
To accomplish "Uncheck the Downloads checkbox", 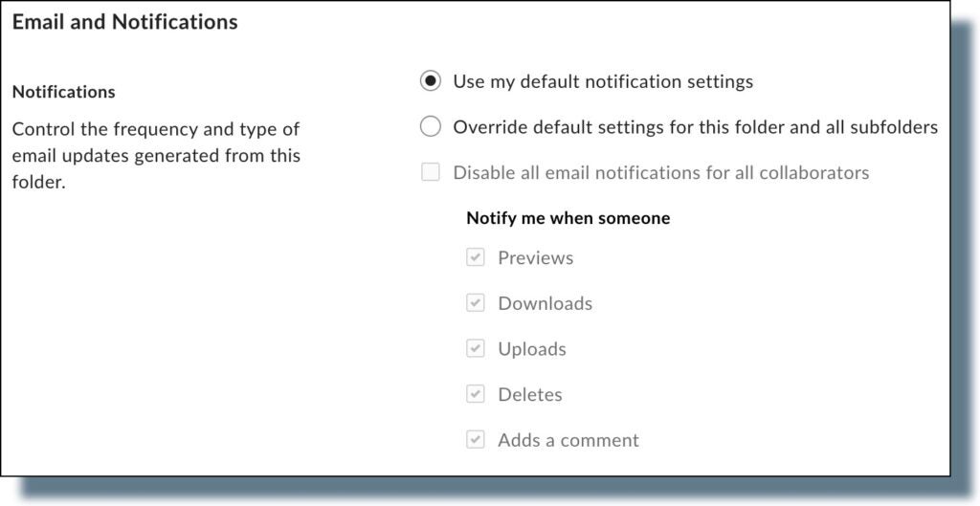I will 476,303.
